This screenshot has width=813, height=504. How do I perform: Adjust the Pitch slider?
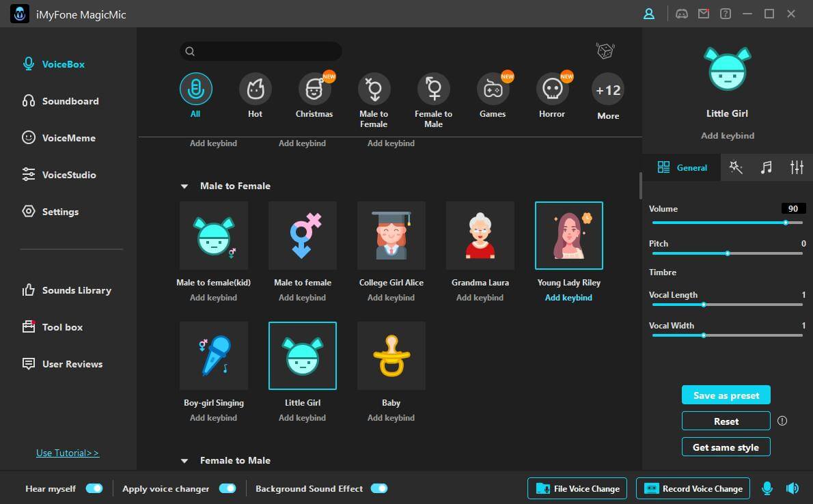[x=728, y=253]
